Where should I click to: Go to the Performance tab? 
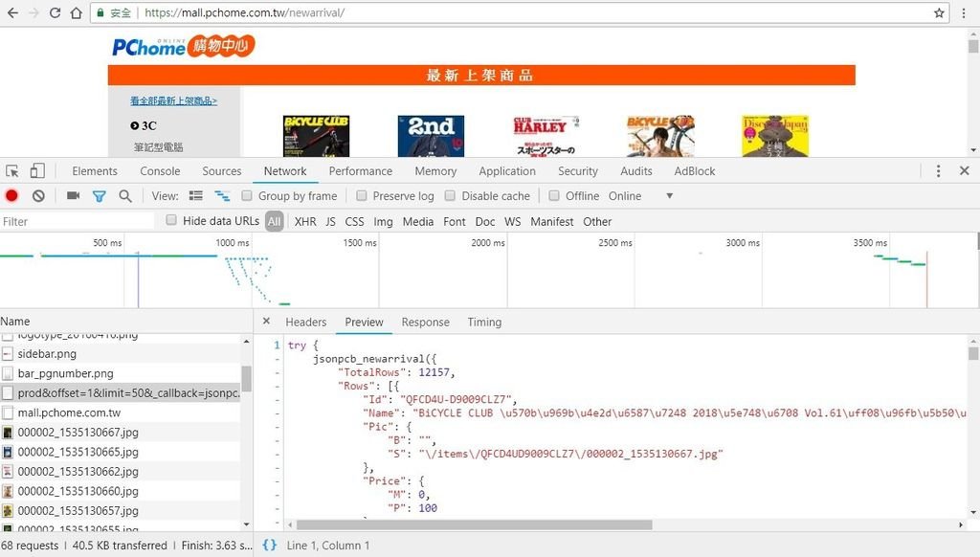[361, 171]
